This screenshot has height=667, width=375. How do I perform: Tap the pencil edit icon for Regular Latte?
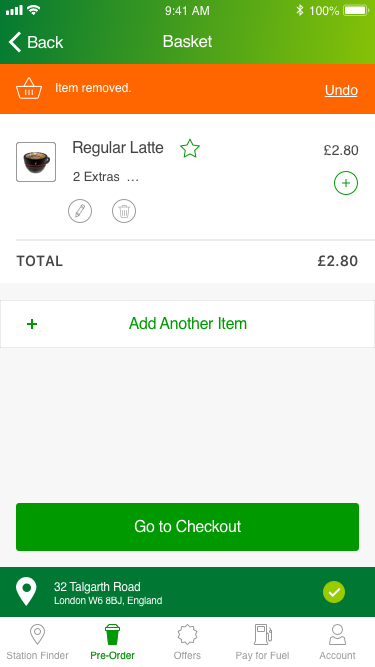[x=80, y=211]
